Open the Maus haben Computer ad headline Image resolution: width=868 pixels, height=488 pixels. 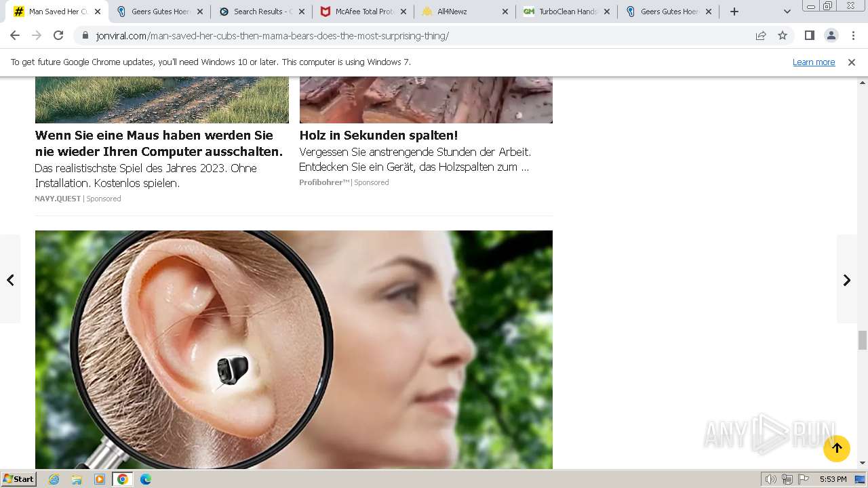tap(159, 143)
